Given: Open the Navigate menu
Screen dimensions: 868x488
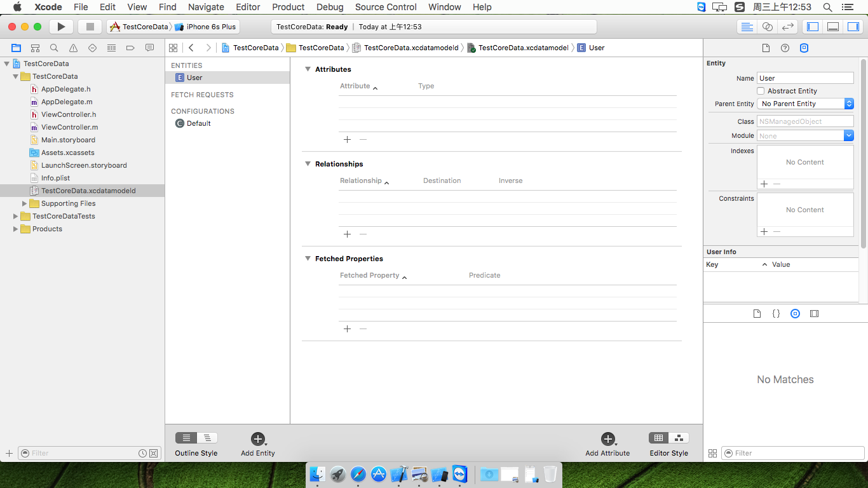Looking at the screenshot, I should click(x=206, y=7).
